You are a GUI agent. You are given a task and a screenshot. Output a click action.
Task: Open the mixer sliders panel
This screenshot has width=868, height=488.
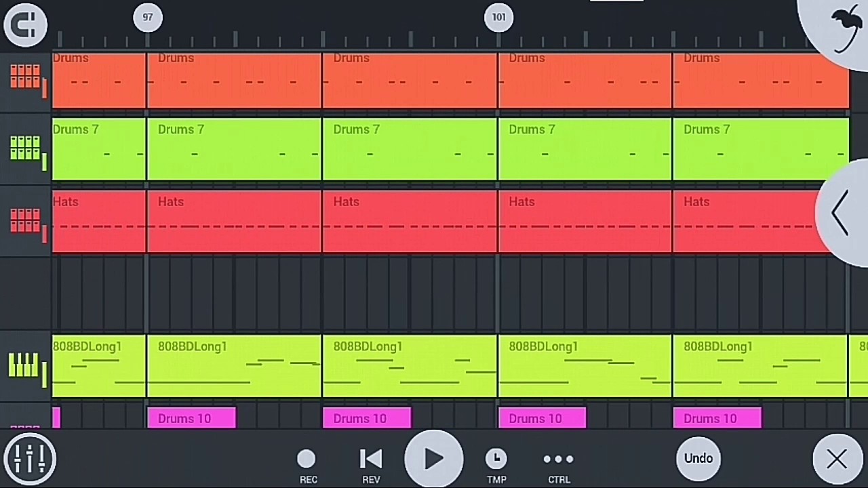[29, 458]
